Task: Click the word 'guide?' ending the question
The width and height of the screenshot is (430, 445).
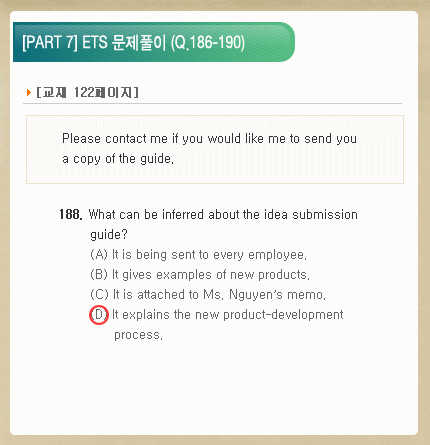Action: click(109, 235)
